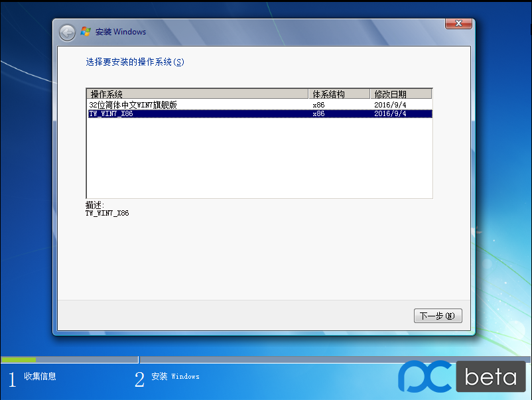Click the '安装 Windows' title bar text
Image resolution: width=532 pixels, height=400 pixels.
[x=123, y=31]
